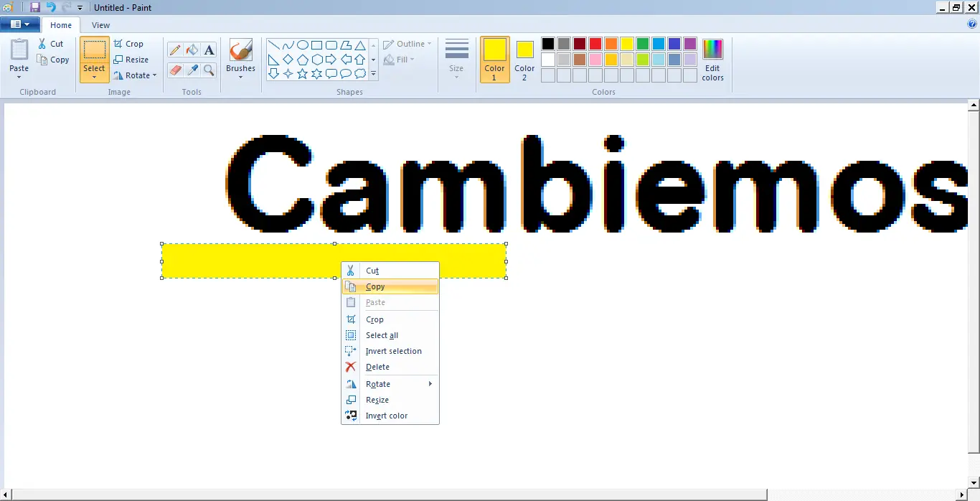
Task: Choose the Oval callout shape
Action: click(x=345, y=73)
